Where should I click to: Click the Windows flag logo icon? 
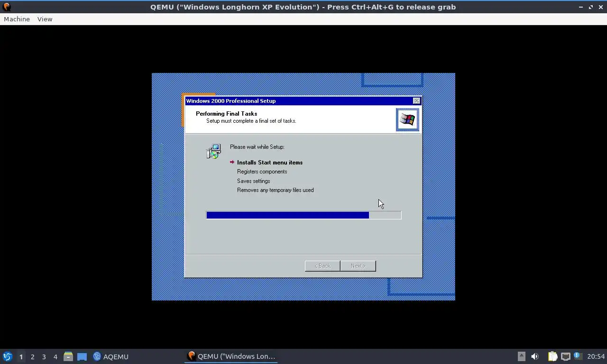(x=407, y=119)
